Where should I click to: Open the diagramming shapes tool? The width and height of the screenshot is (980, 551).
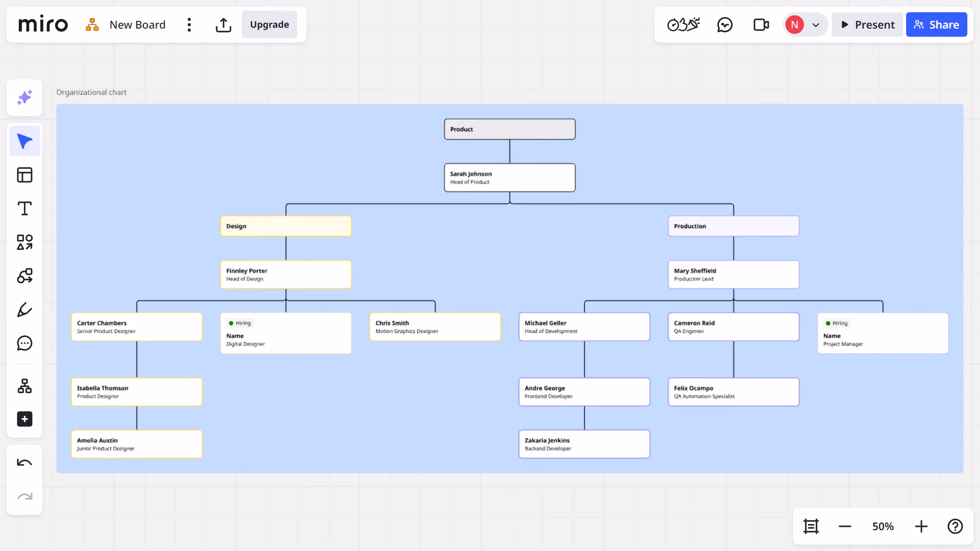(x=24, y=276)
